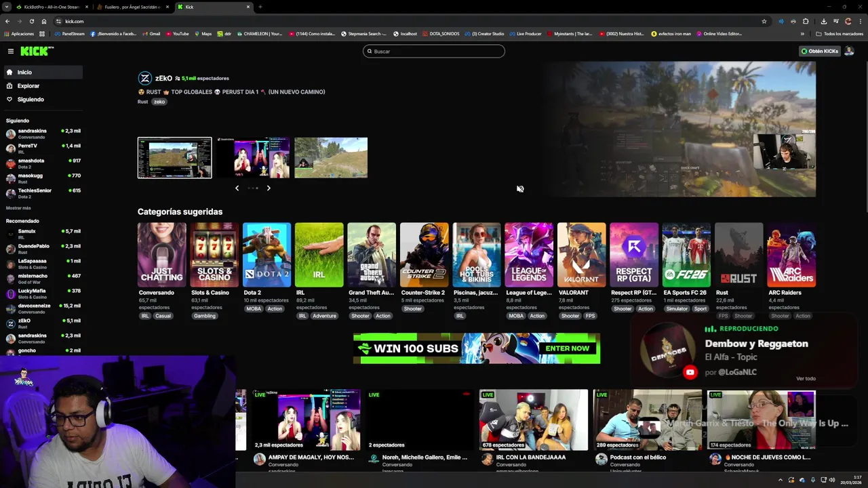This screenshot has height=488, width=868.
Task: Open LaSapaaaaa recommended channel
Action: (x=43, y=264)
